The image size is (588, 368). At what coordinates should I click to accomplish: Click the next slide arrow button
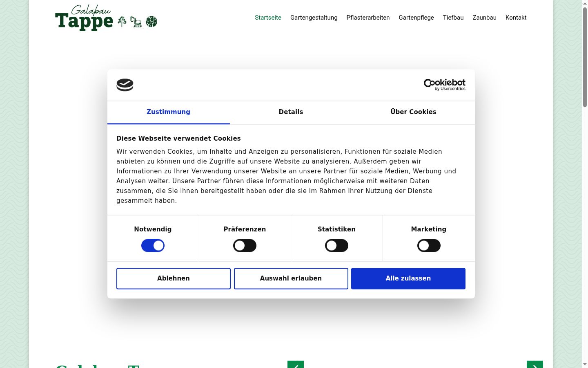coord(535,364)
